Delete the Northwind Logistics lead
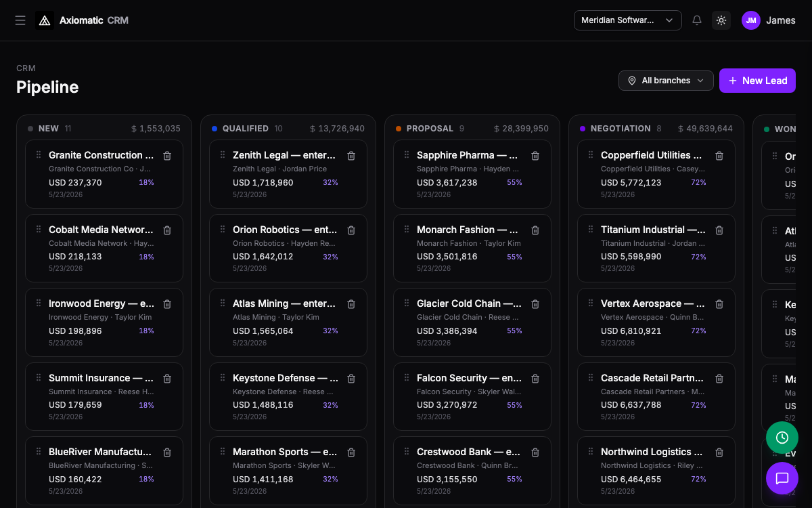The image size is (812, 508). [719, 452]
